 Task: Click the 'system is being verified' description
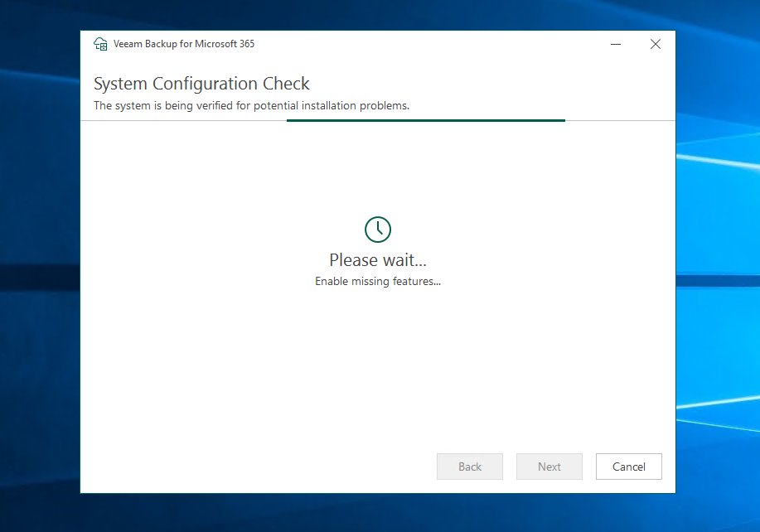[252, 105]
